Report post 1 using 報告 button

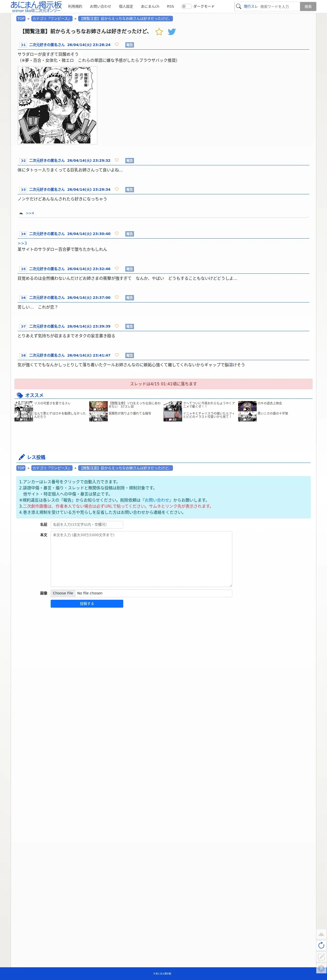tap(130, 45)
